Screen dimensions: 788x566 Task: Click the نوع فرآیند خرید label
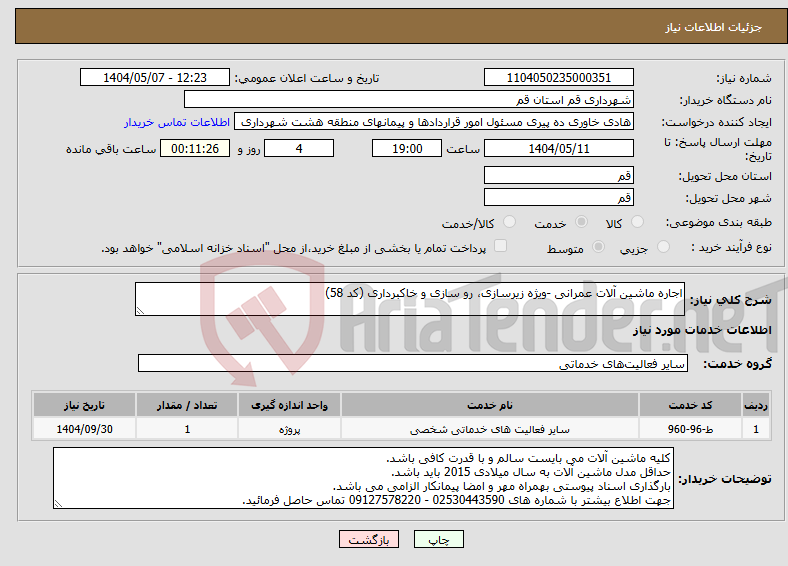pos(731,247)
